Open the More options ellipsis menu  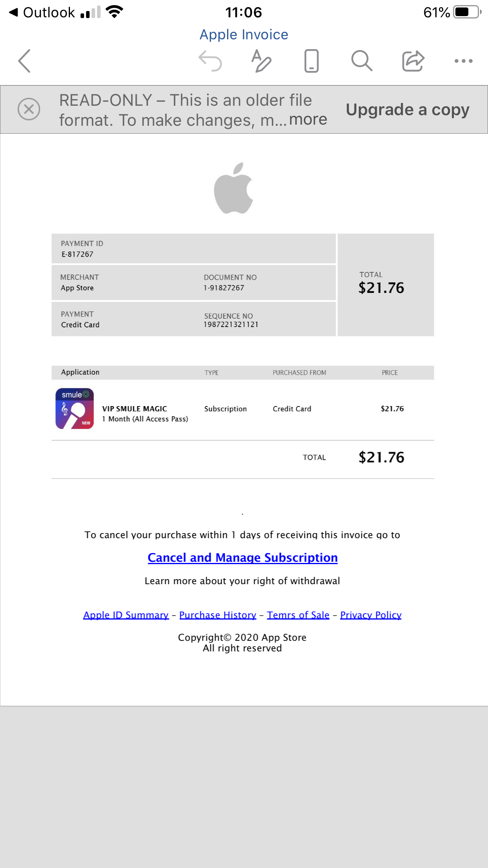click(463, 61)
